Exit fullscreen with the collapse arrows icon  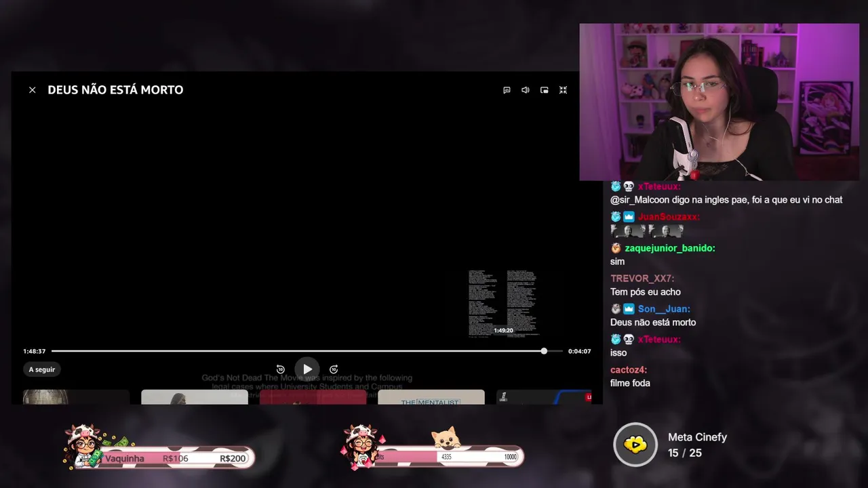point(563,90)
